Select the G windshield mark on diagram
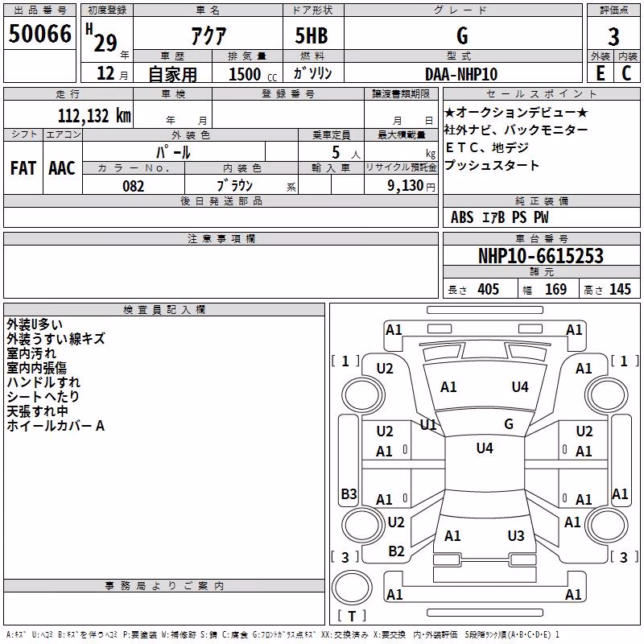Image resolution: width=644 pixels, height=644 pixels. [509, 424]
